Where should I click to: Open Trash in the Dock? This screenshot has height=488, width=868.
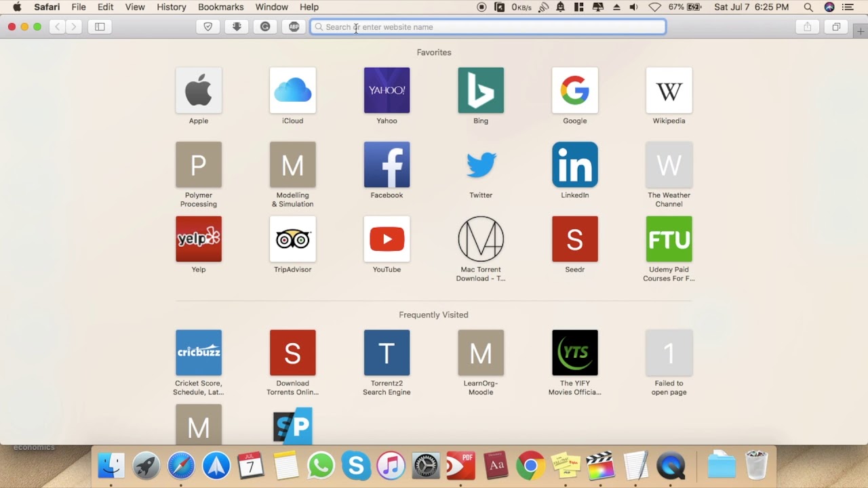point(756,466)
